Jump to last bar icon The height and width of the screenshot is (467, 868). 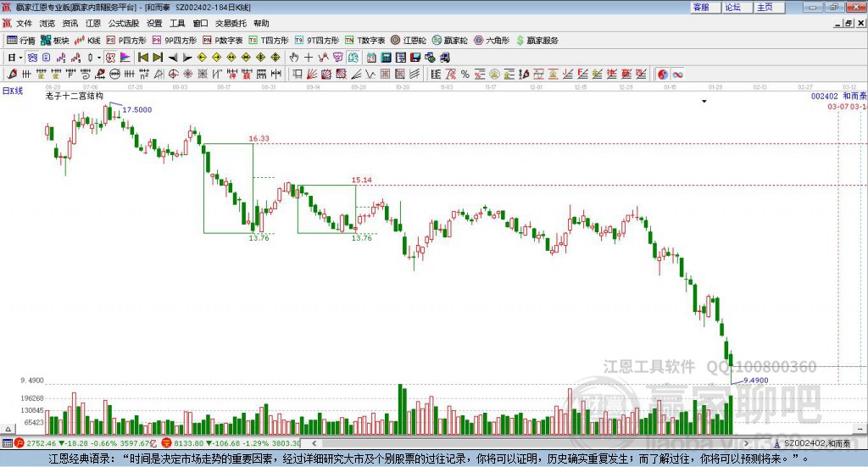158,58
